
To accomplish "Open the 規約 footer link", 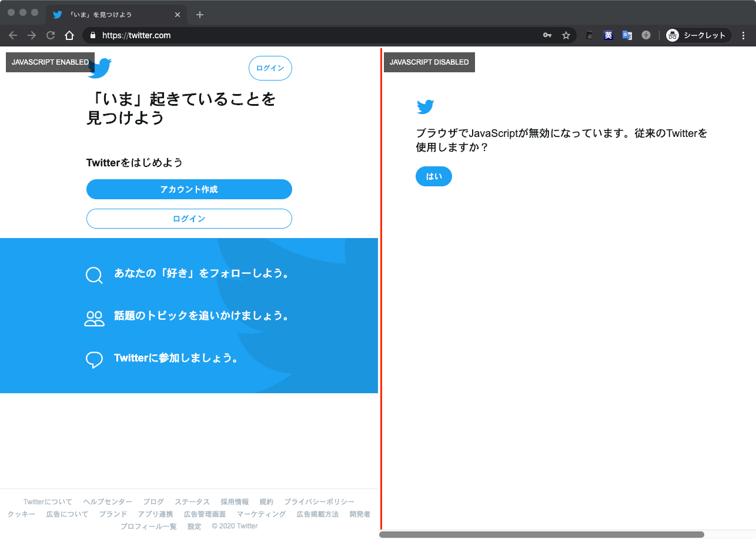I will click(x=266, y=502).
